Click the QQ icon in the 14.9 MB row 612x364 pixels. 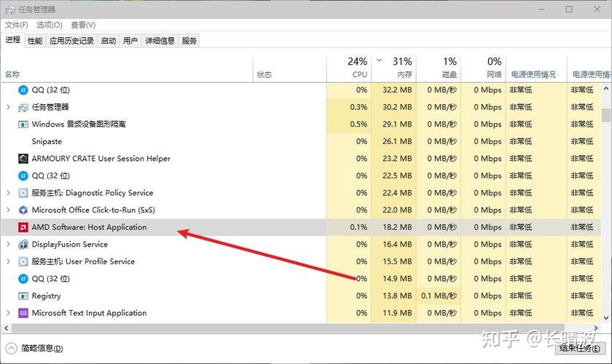(23, 279)
